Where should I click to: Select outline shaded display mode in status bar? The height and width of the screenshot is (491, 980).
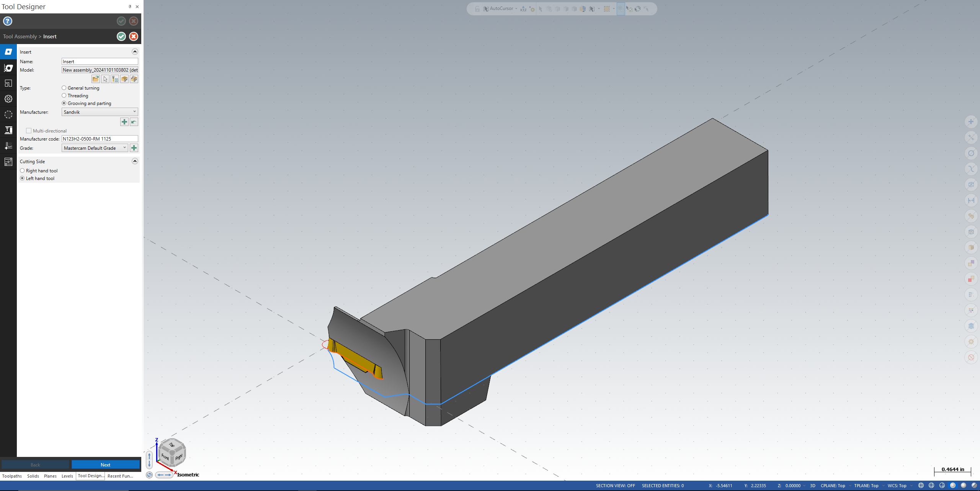pos(953,486)
